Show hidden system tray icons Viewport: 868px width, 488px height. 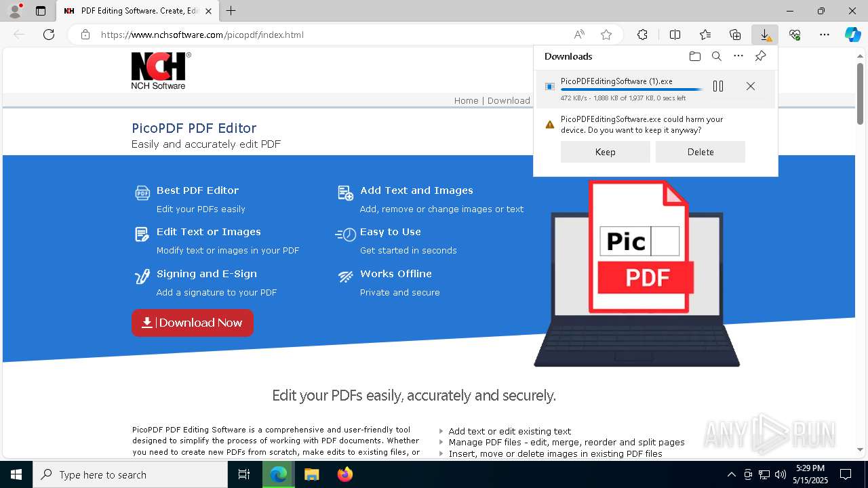731,474
